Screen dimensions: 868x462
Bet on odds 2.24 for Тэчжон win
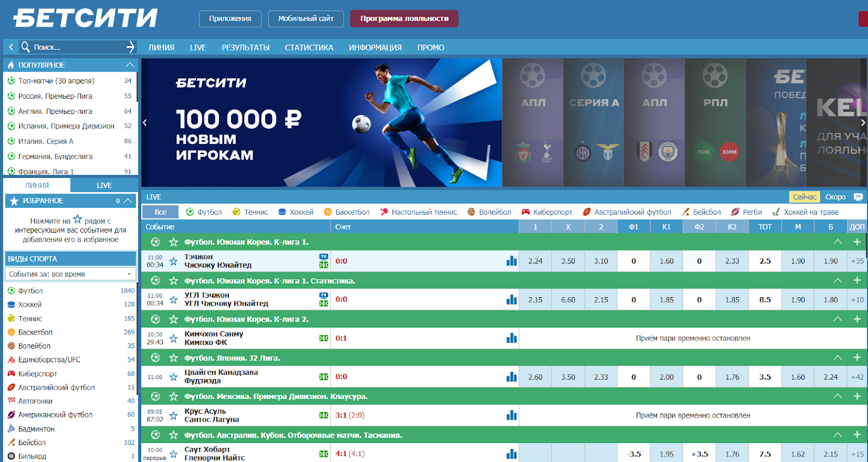(535, 261)
